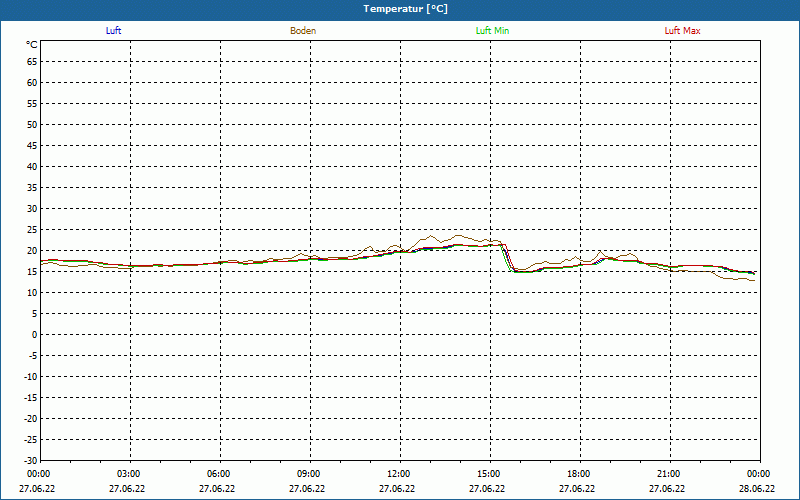800x500 pixels.
Task: Click the °C unit label on axis
Action: click(x=32, y=45)
